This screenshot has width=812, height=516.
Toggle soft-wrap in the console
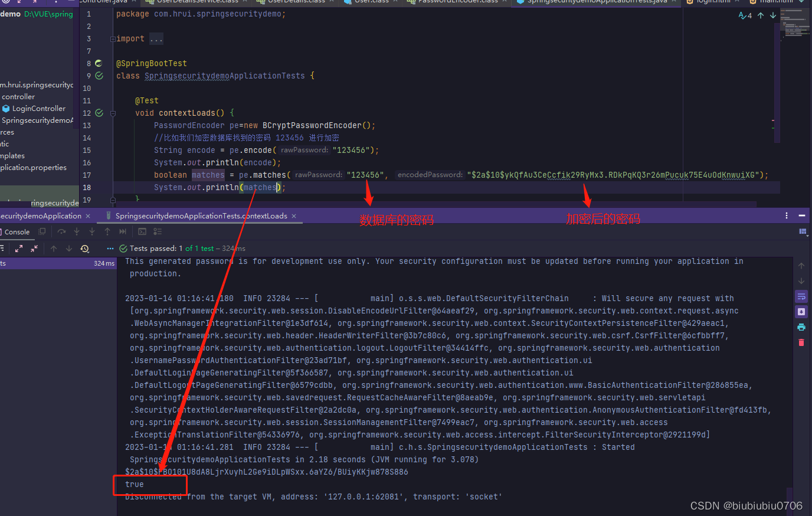[x=801, y=296]
